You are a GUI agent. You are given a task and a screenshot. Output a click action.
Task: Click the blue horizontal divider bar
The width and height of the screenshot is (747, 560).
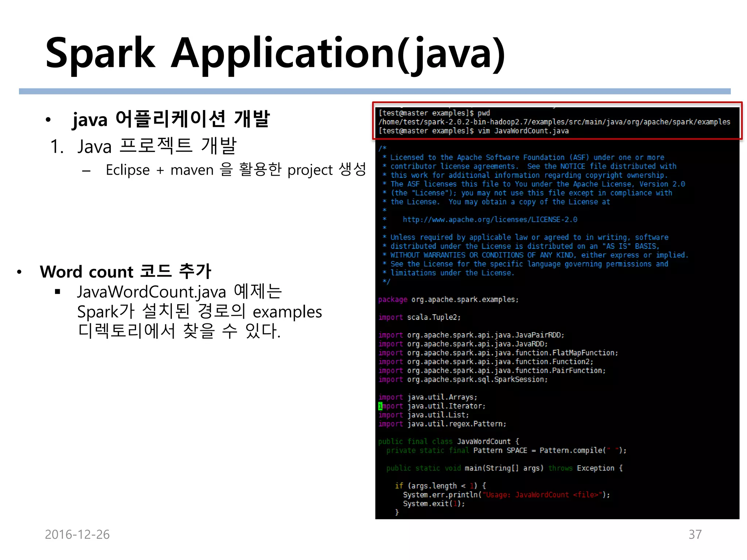(375, 92)
